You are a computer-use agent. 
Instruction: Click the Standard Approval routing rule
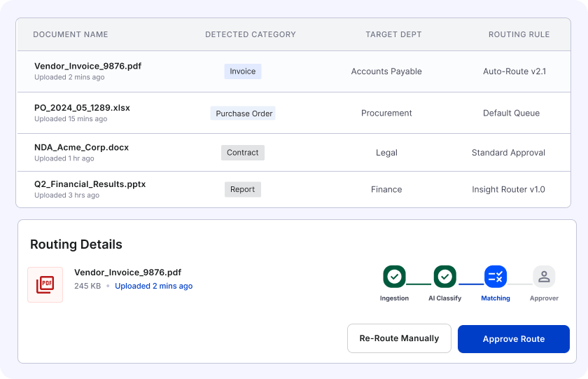(508, 153)
